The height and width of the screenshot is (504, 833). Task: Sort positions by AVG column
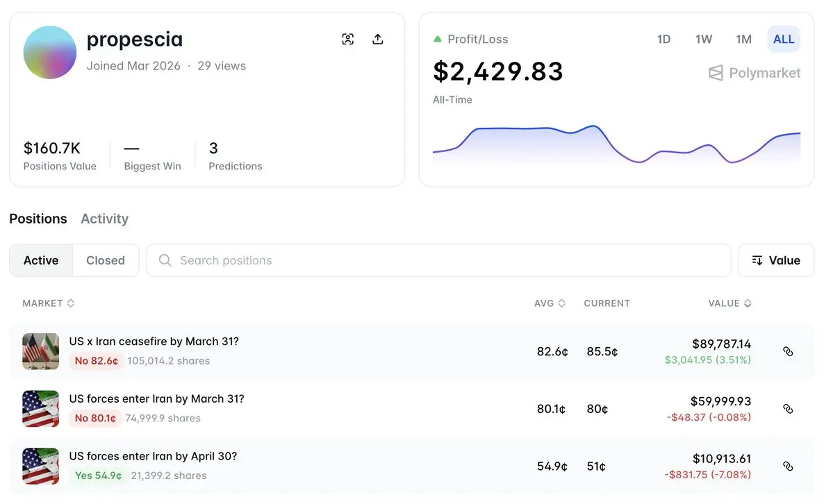550,303
